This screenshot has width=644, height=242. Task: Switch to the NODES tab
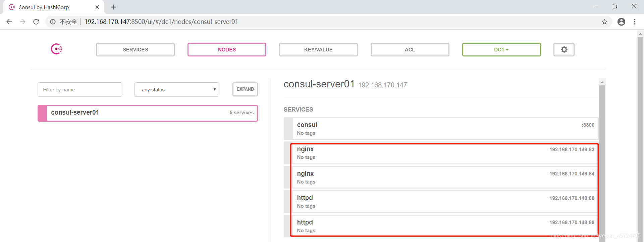[x=227, y=49]
